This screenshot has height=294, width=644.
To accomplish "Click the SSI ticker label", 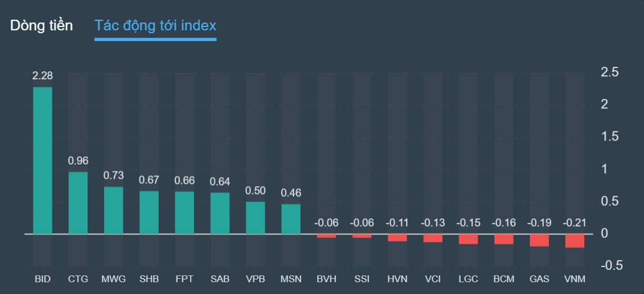I will click(362, 279).
